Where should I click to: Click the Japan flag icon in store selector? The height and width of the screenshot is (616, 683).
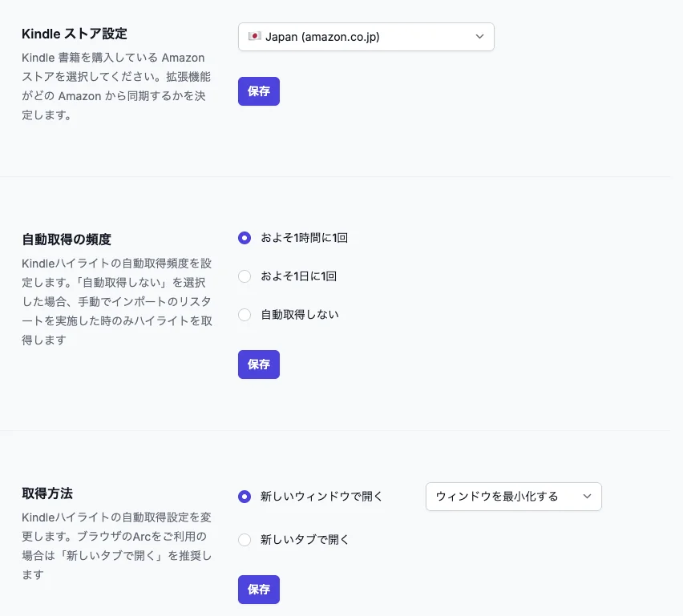(x=254, y=36)
